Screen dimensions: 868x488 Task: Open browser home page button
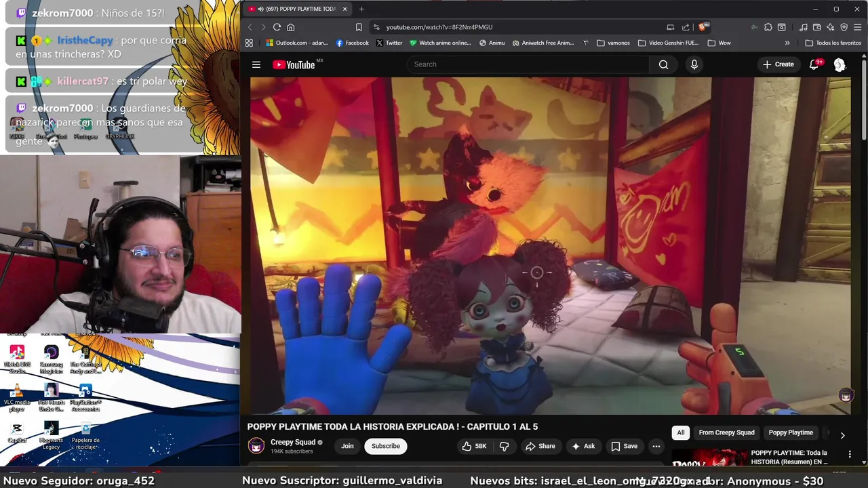click(290, 27)
